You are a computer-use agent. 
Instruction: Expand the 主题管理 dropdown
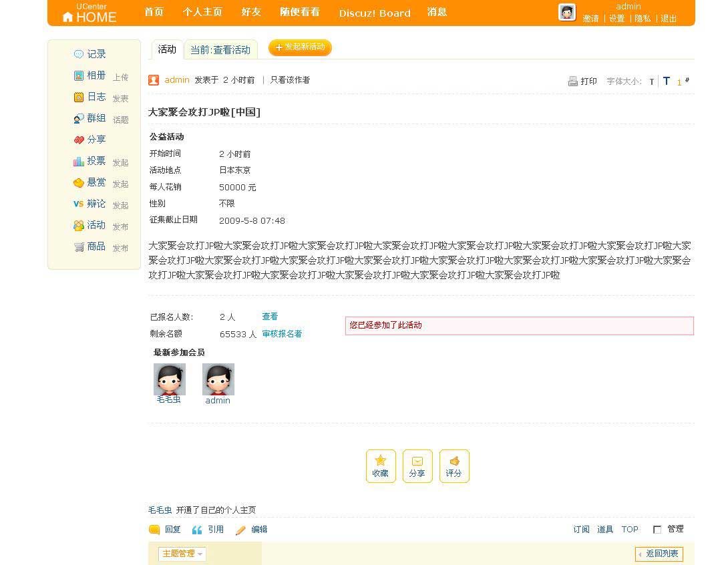(x=182, y=554)
